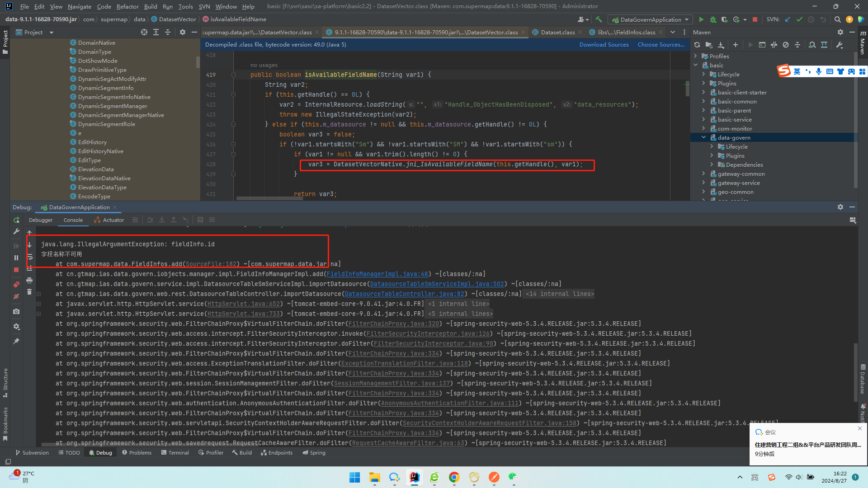Toggle Maven skip tests mode

[786, 45]
